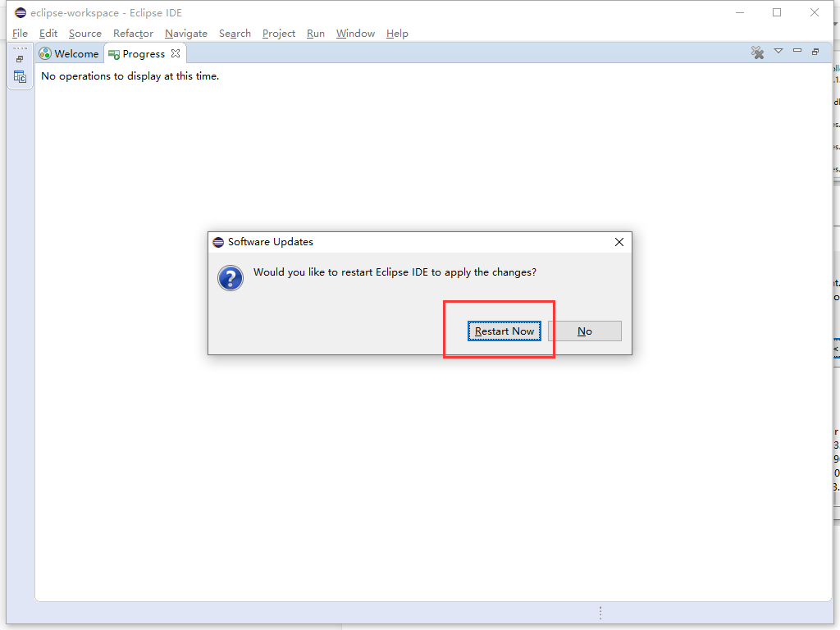Viewport: 840px width, 630px height.
Task: Click the restart question text in dialog
Action: tap(395, 272)
